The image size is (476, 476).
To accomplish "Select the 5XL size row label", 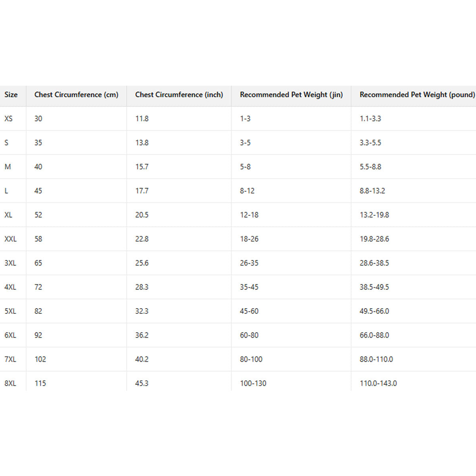I will pyautogui.click(x=10, y=311).
